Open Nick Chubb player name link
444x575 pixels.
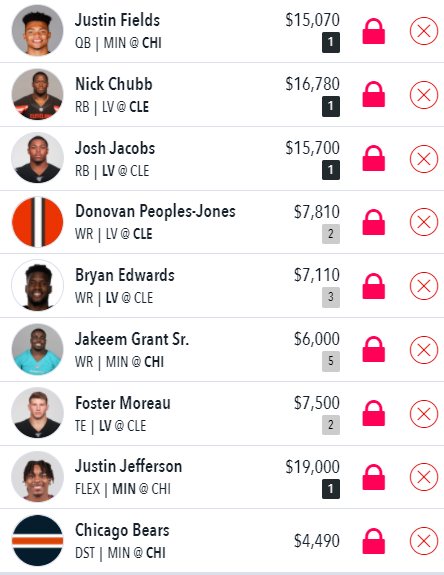114,84
